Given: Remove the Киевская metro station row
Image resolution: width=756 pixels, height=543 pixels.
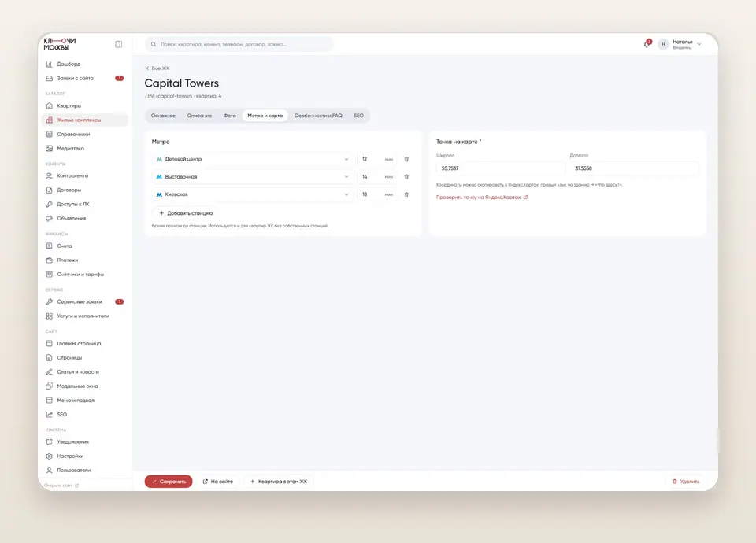Looking at the screenshot, I should coord(406,194).
